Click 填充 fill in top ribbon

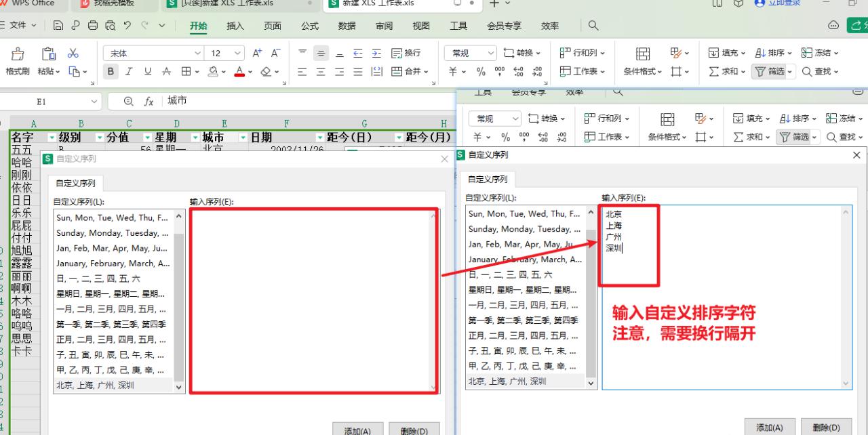pos(726,53)
